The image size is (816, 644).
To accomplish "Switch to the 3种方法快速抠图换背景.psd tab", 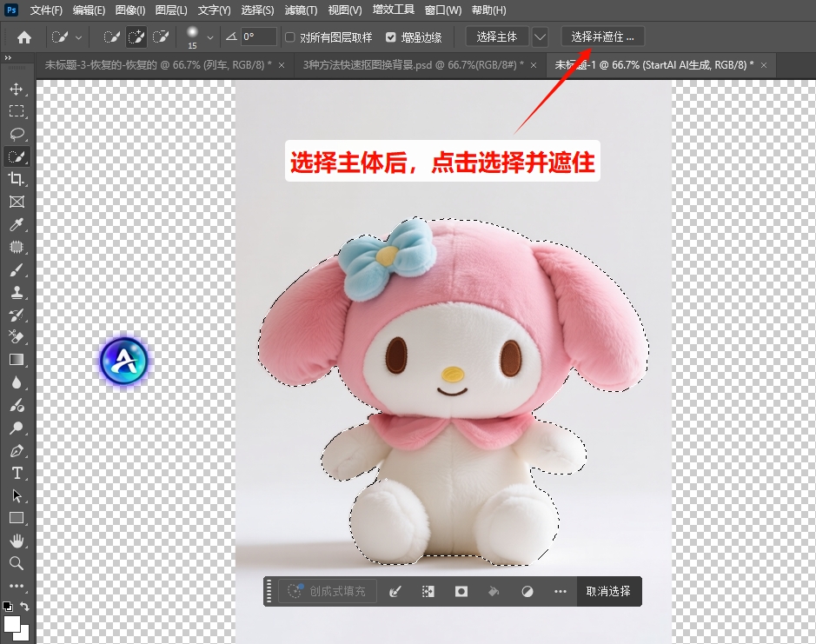I will tap(408, 64).
